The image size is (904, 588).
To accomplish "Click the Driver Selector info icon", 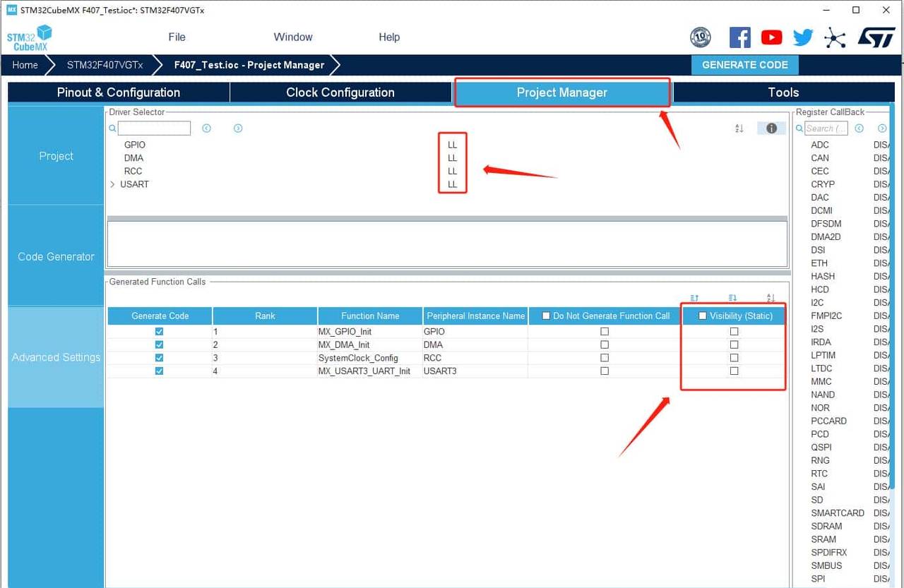I will pyautogui.click(x=771, y=128).
